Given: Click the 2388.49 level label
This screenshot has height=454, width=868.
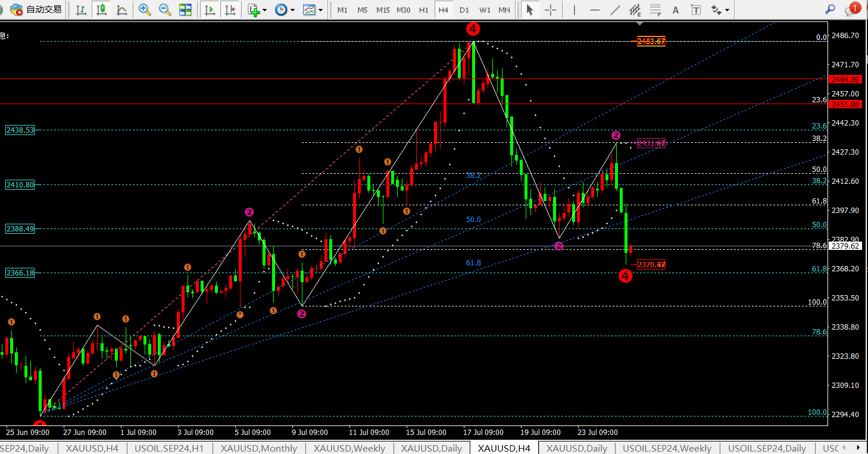Looking at the screenshot, I should [20, 228].
